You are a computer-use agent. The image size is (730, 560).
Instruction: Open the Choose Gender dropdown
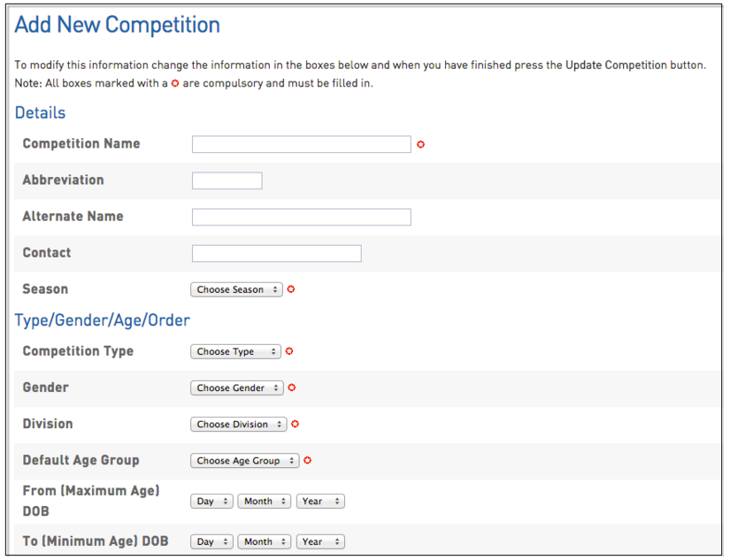pyautogui.click(x=236, y=387)
